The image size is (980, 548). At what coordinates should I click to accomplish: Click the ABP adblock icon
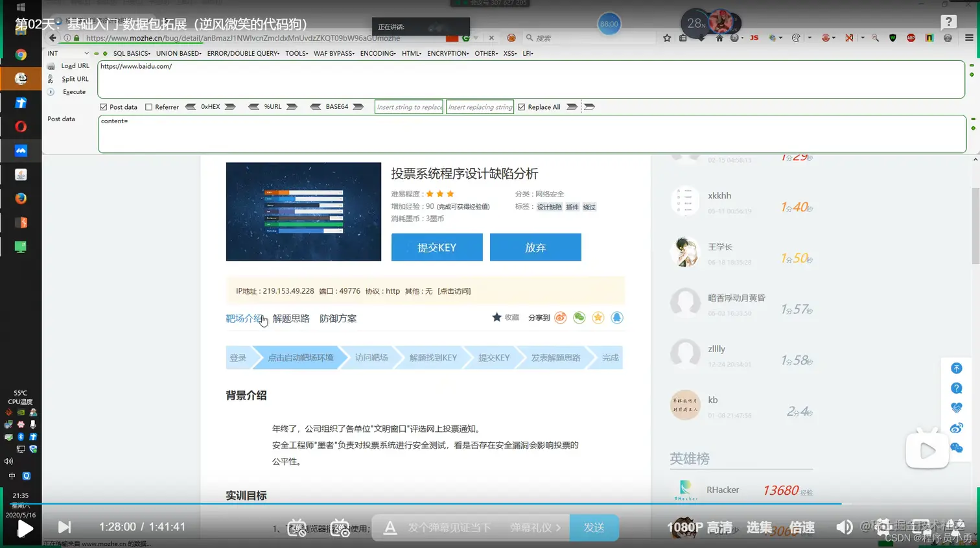click(911, 38)
